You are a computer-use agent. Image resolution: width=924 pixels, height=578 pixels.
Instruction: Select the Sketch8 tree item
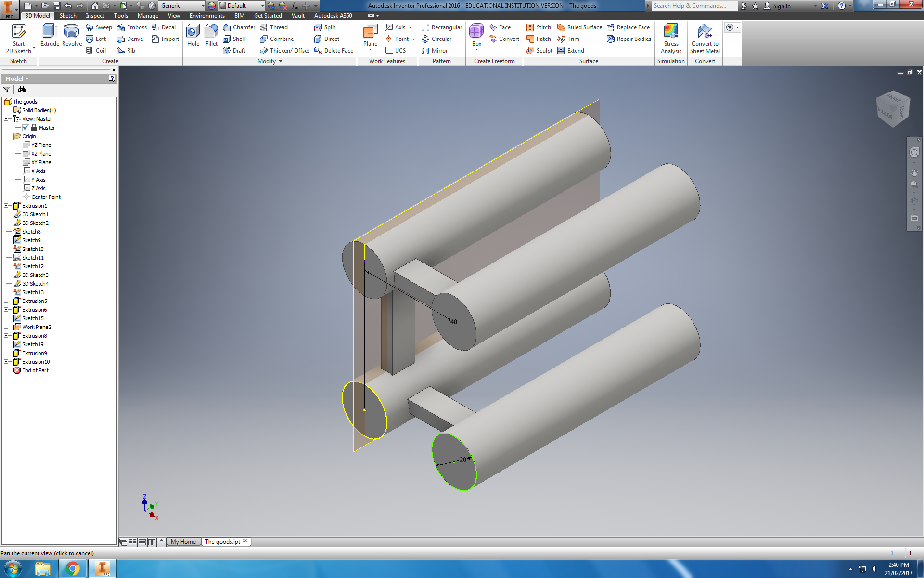pyautogui.click(x=31, y=232)
